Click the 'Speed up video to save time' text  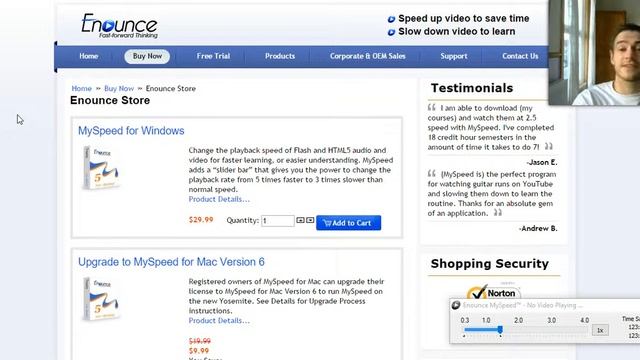[x=464, y=18]
